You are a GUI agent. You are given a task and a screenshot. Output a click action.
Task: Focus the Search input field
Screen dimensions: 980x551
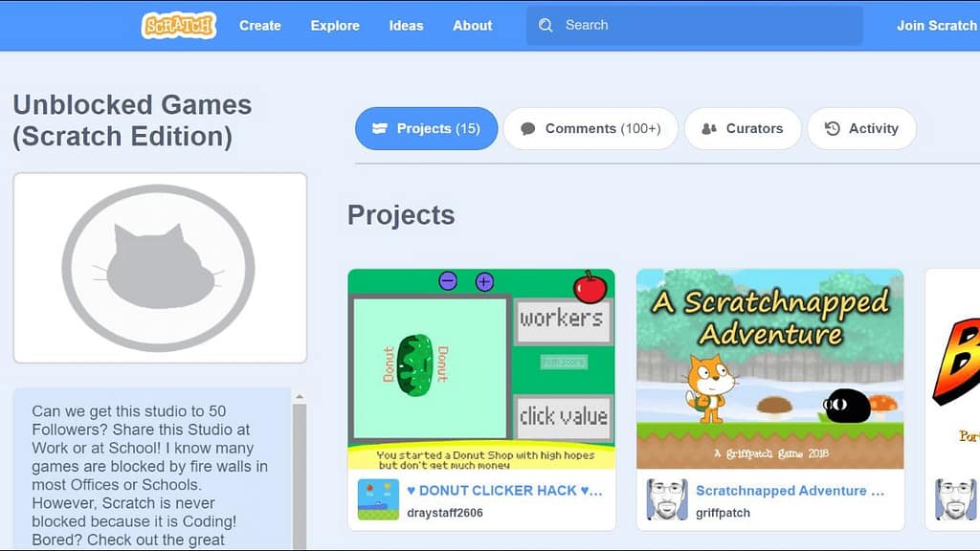695,26
